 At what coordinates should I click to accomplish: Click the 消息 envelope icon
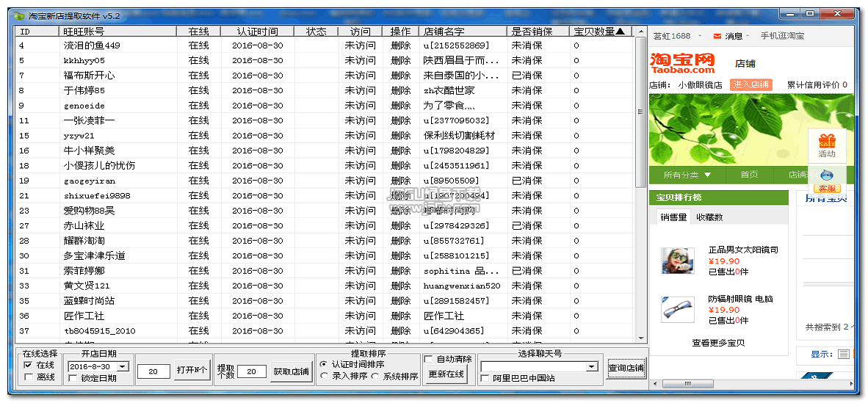(x=717, y=36)
